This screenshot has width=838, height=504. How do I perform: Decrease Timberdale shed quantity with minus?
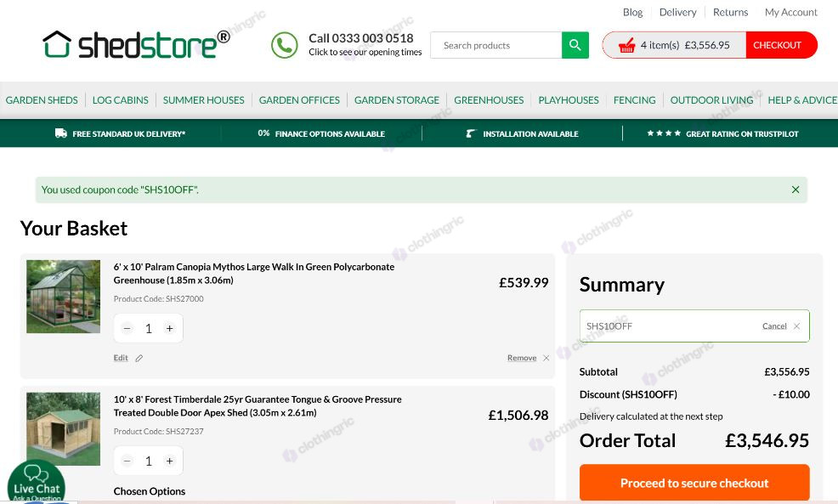click(x=127, y=461)
